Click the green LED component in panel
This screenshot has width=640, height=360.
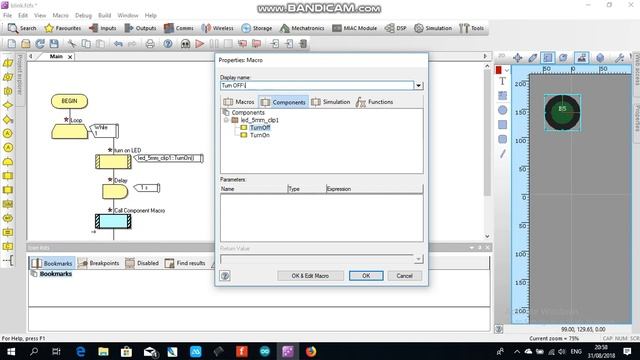[562, 113]
